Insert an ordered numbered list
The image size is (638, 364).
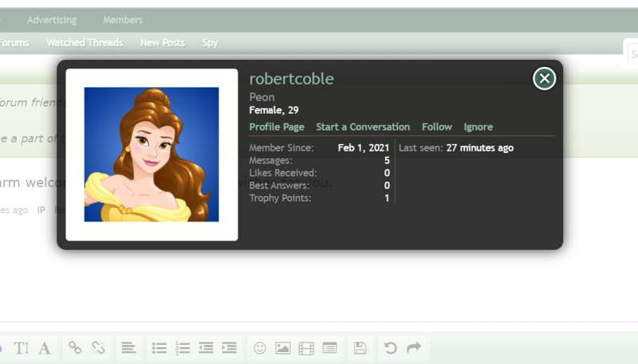tap(183, 348)
